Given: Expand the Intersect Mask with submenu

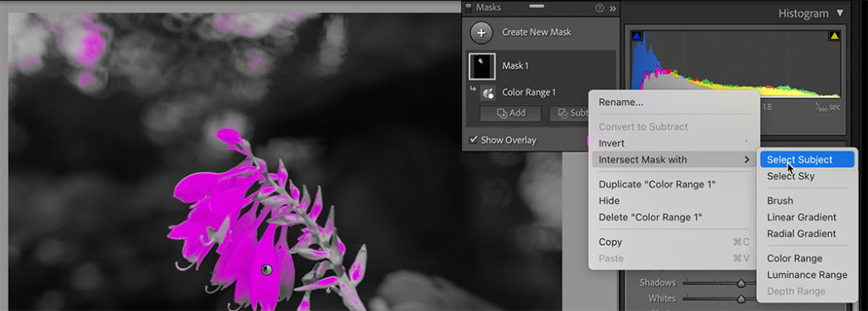Looking at the screenshot, I should (674, 160).
